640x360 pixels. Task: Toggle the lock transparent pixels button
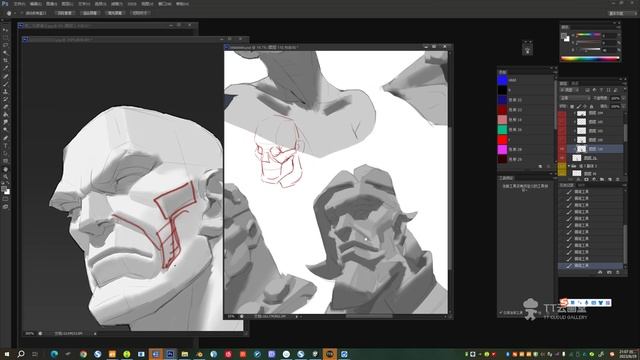click(572, 107)
